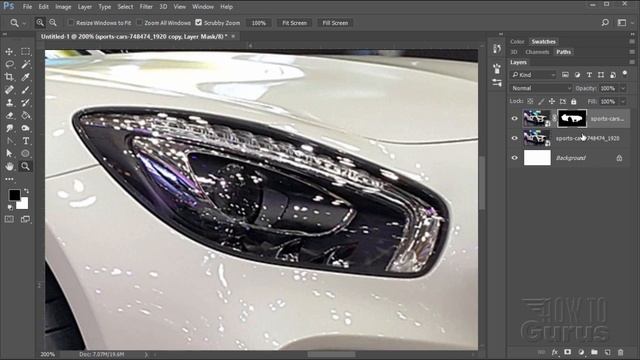The height and width of the screenshot is (360, 640).
Task: Toggle Lock image pixels brush icon
Action: pos(541,101)
